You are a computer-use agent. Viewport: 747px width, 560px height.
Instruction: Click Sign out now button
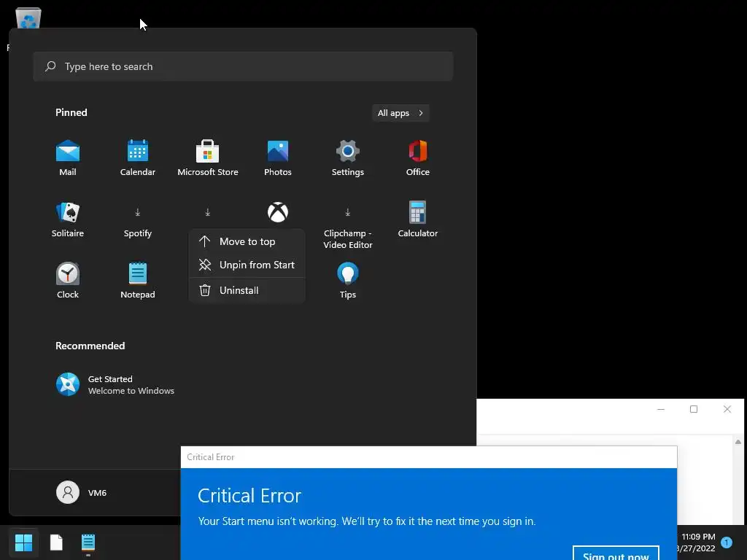616,554
